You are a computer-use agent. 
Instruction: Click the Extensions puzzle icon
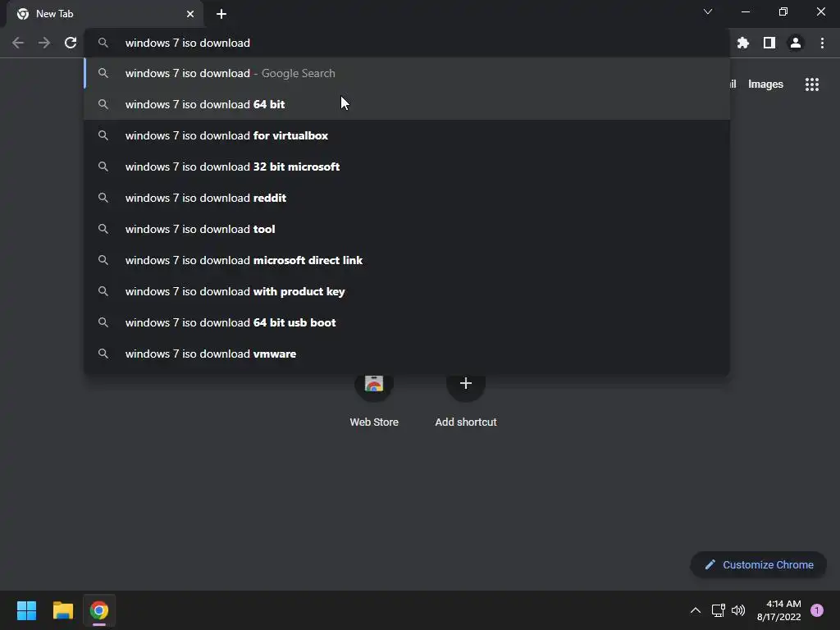click(x=743, y=43)
